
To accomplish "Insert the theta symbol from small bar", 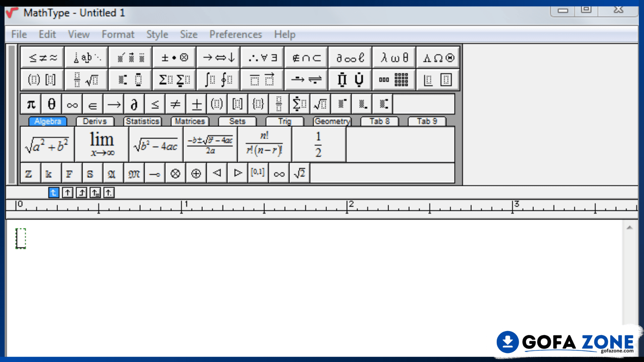I will tap(51, 104).
